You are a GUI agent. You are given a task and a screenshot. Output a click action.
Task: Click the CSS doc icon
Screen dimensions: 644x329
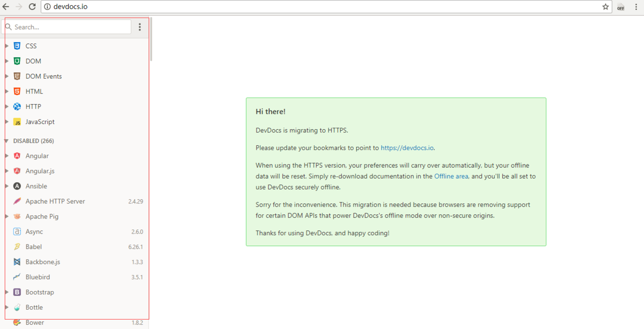(17, 46)
